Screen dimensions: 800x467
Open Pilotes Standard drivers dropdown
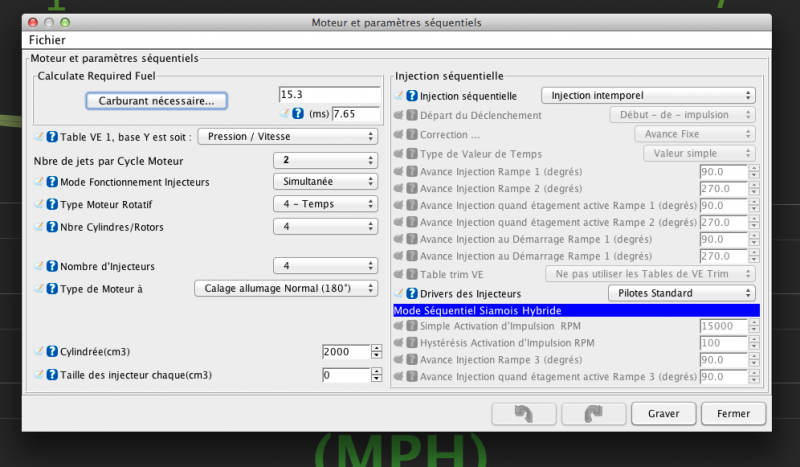pos(682,293)
